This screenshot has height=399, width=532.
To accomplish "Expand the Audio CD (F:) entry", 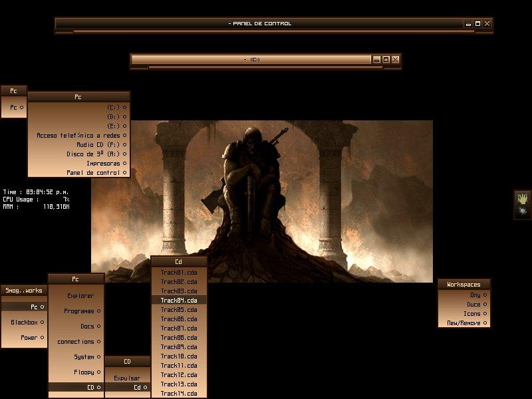I will coord(78,144).
